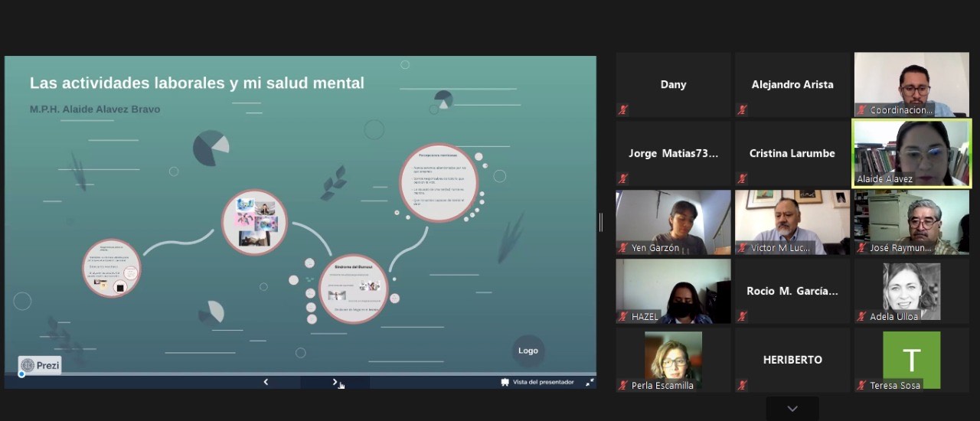Go to the previous Prezi slide arrow
This screenshot has width=980, height=421.
(x=266, y=382)
